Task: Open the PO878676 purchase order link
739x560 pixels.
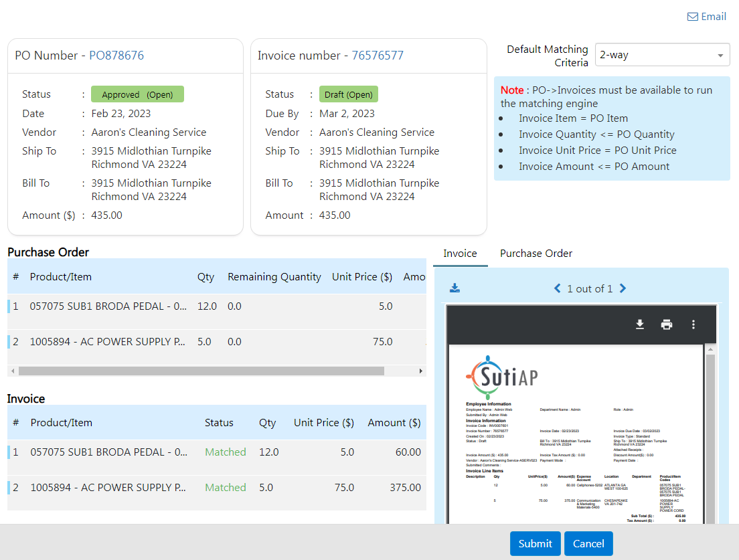Action: [116, 56]
